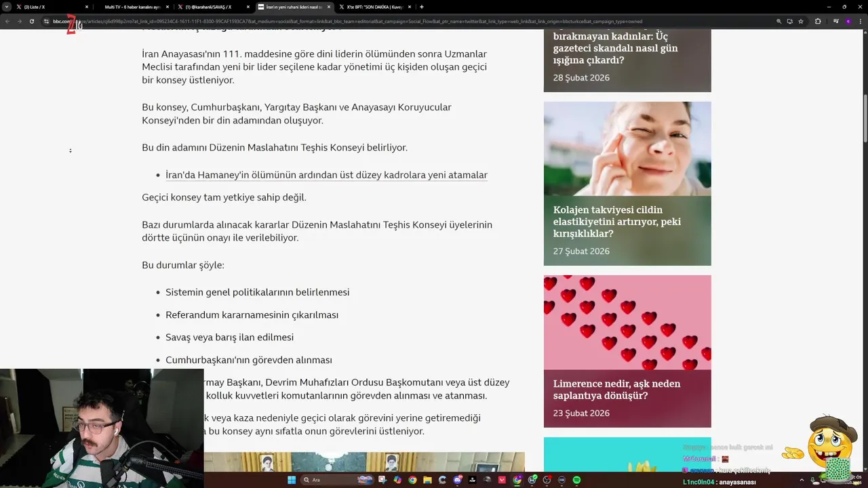Screen dimensions: 868x488
Task: Switch to the '(3) Liste / X' tab
Action: click(x=52, y=7)
